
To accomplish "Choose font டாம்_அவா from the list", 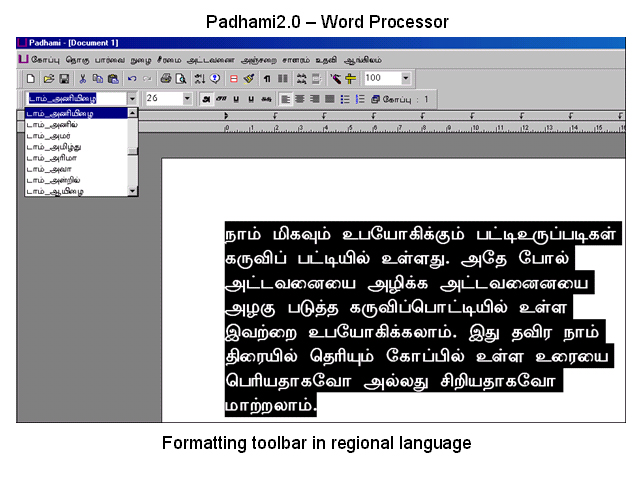I will [76, 169].
